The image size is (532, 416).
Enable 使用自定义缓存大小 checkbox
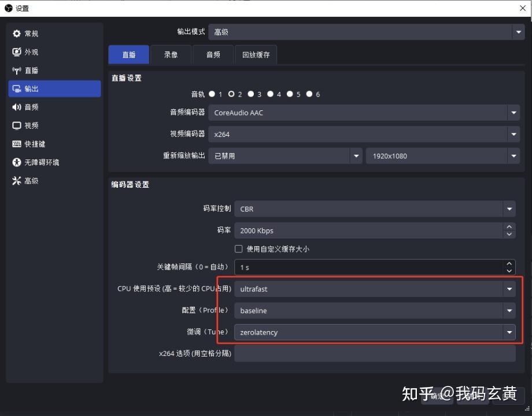click(x=238, y=249)
